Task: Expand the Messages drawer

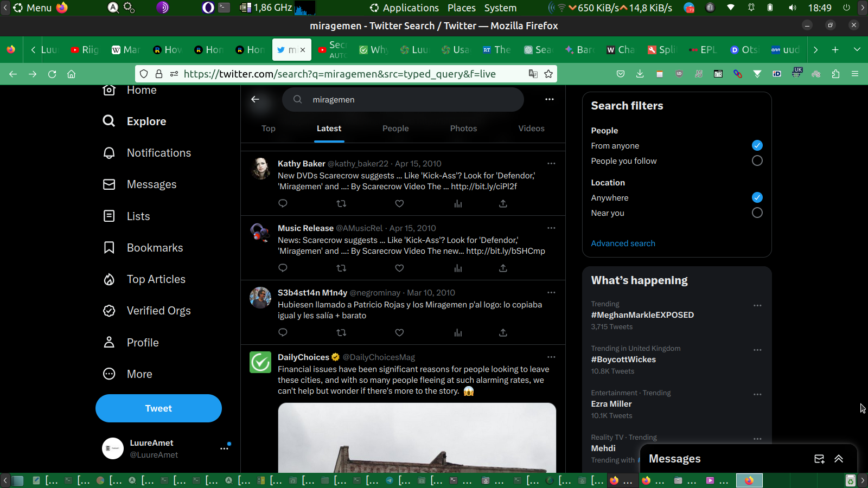Action: [839, 459]
